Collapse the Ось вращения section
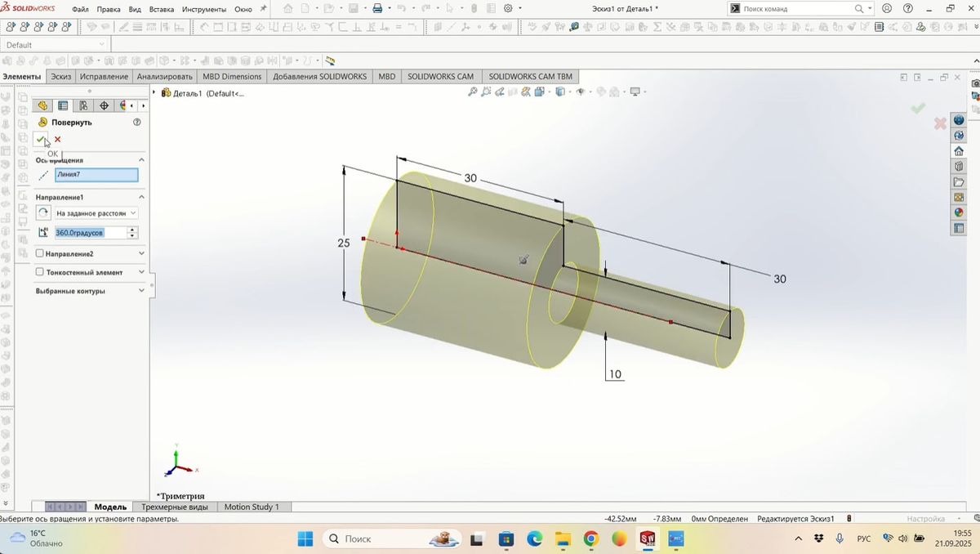This screenshot has height=554, width=980. tap(141, 160)
